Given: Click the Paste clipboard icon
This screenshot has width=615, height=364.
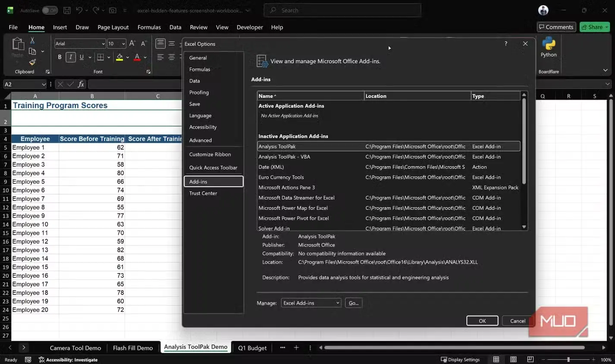Looking at the screenshot, I should tap(18, 44).
